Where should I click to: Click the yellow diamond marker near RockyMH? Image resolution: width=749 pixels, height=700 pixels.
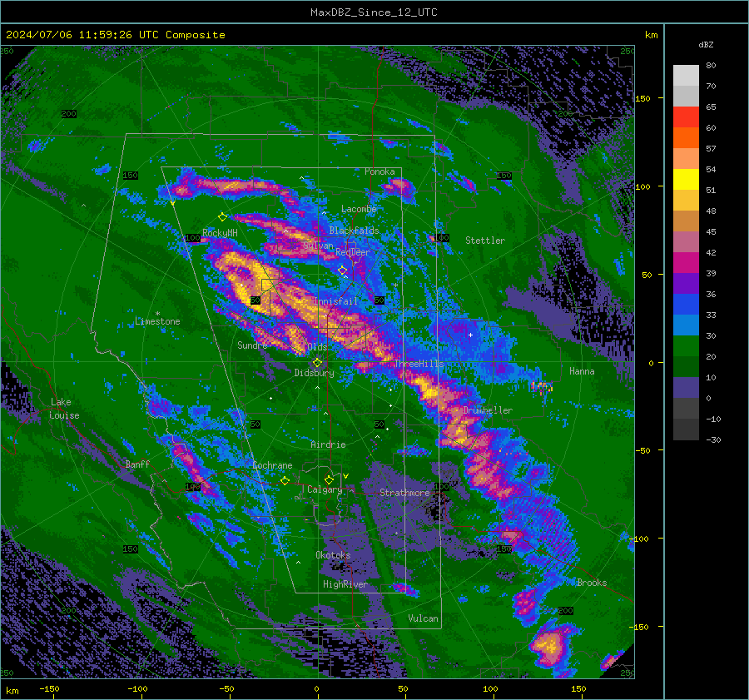(222, 217)
